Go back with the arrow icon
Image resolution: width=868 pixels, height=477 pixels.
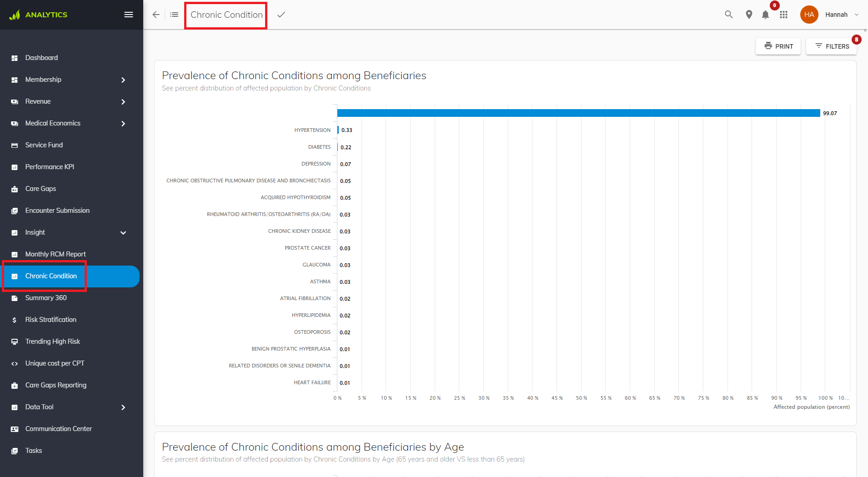tap(156, 15)
